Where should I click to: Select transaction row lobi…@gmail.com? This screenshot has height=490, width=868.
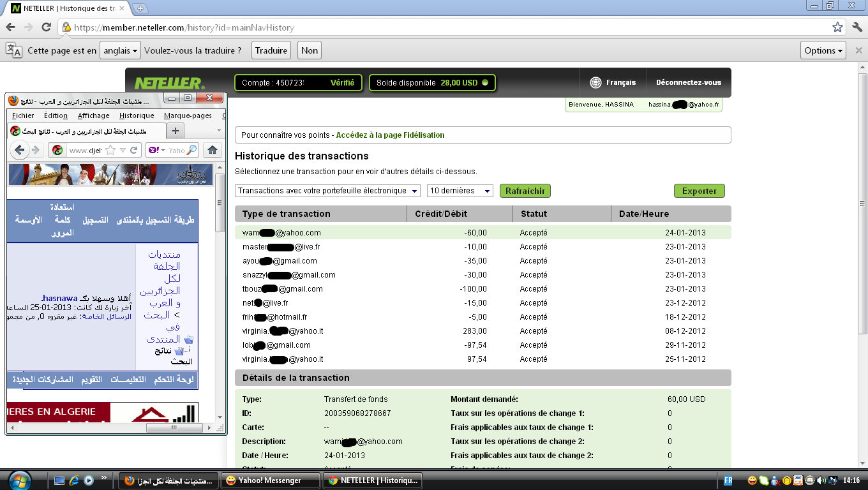[x=483, y=345]
